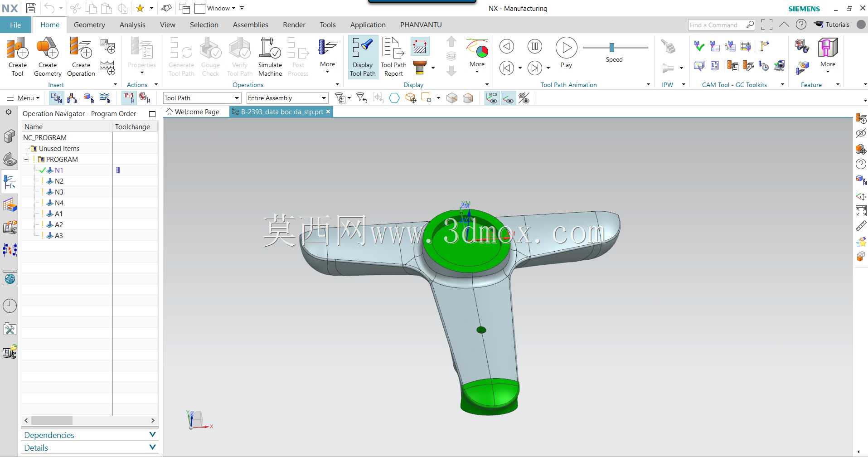This screenshot has width=868, height=462.
Task: Open the Operation Navigator sidebar tab
Action: coord(10,182)
